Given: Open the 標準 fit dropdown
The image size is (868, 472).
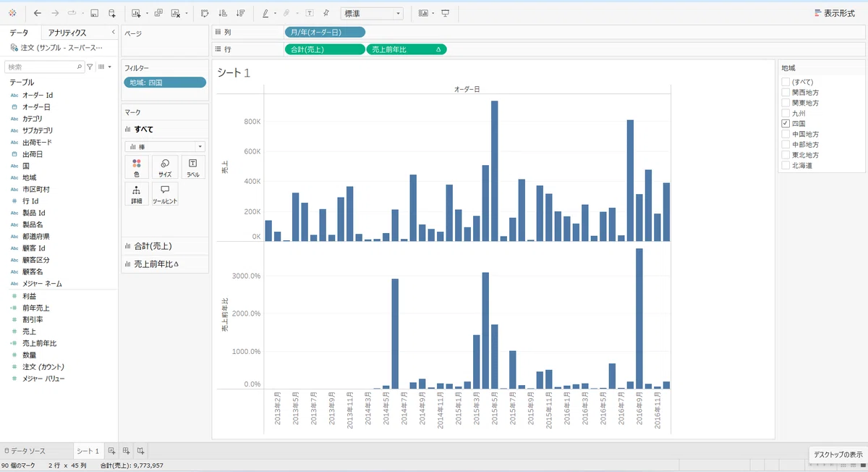Looking at the screenshot, I should 372,13.
